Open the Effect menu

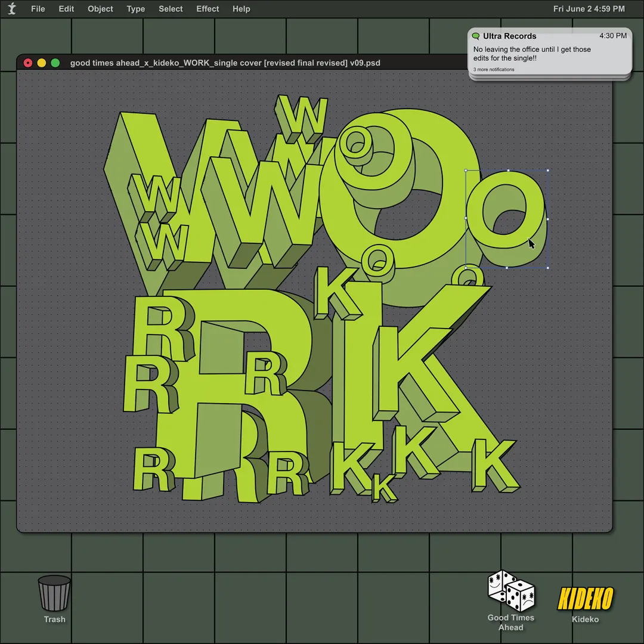tap(208, 9)
